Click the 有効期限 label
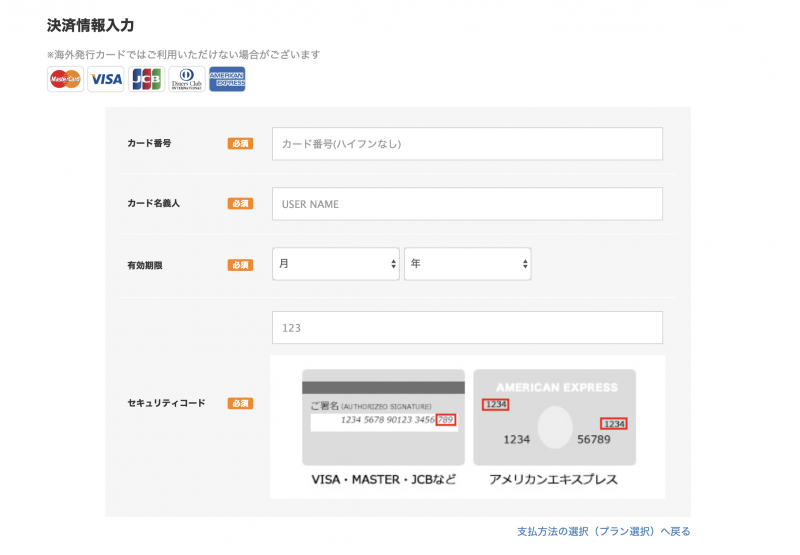The width and height of the screenshot is (800, 555). (x=145, y=265)
